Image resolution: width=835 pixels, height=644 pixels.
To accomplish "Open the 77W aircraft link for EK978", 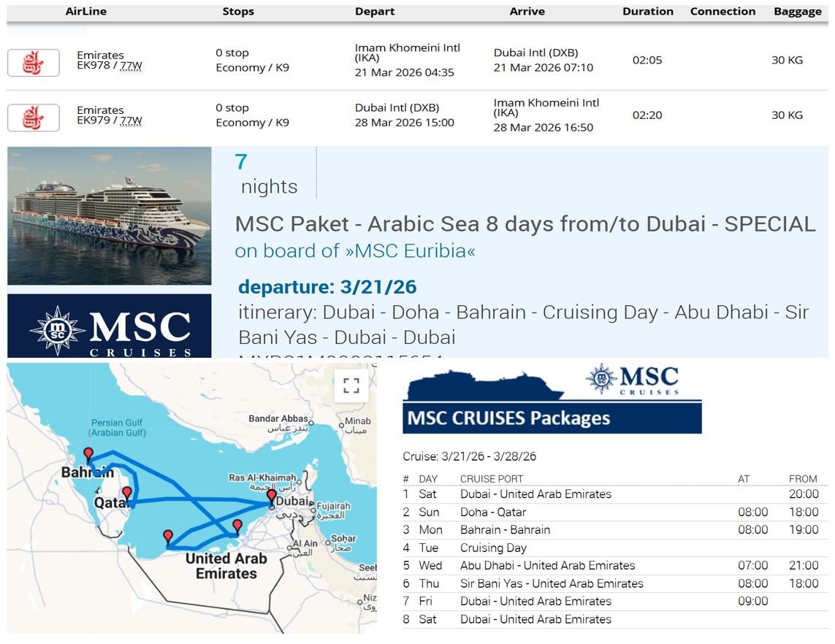I will click(131, 66).
